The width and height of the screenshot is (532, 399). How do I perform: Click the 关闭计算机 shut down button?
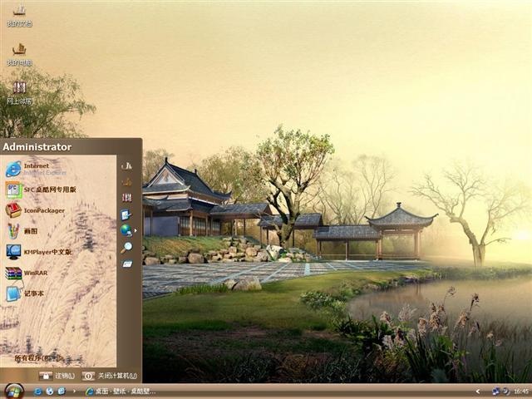click(x=109, y=376)
